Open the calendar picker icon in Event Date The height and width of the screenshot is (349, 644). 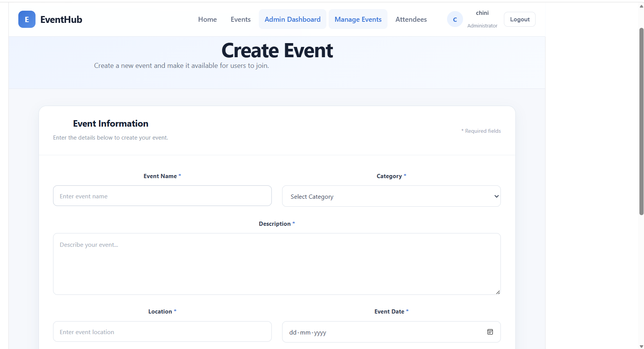pyautogui.click(x=490, y=332)
